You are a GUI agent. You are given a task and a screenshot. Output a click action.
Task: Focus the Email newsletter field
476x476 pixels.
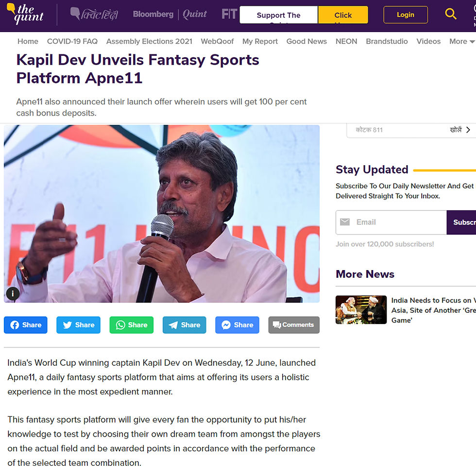[391, 222]
